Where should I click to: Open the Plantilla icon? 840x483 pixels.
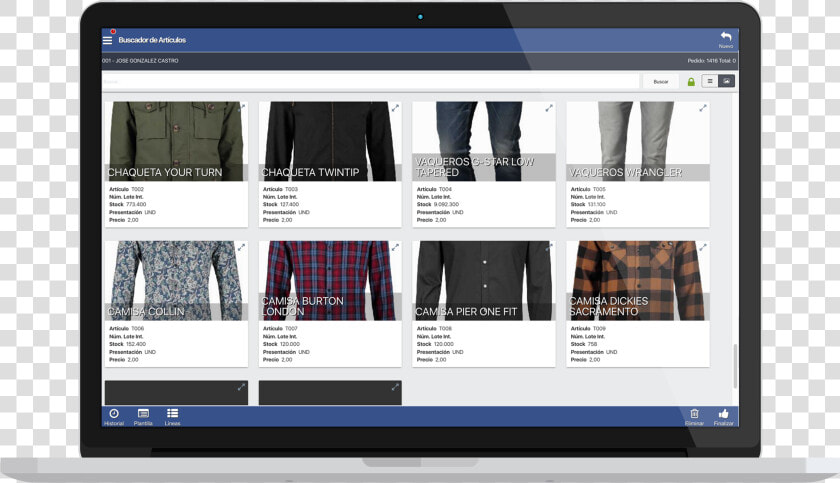(143, 413)
